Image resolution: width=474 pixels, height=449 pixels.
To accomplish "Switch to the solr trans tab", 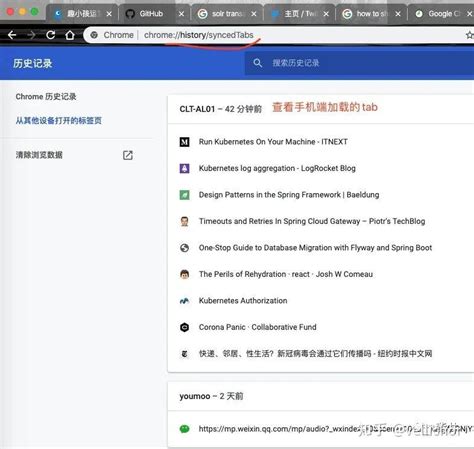I will click(226, 14).
